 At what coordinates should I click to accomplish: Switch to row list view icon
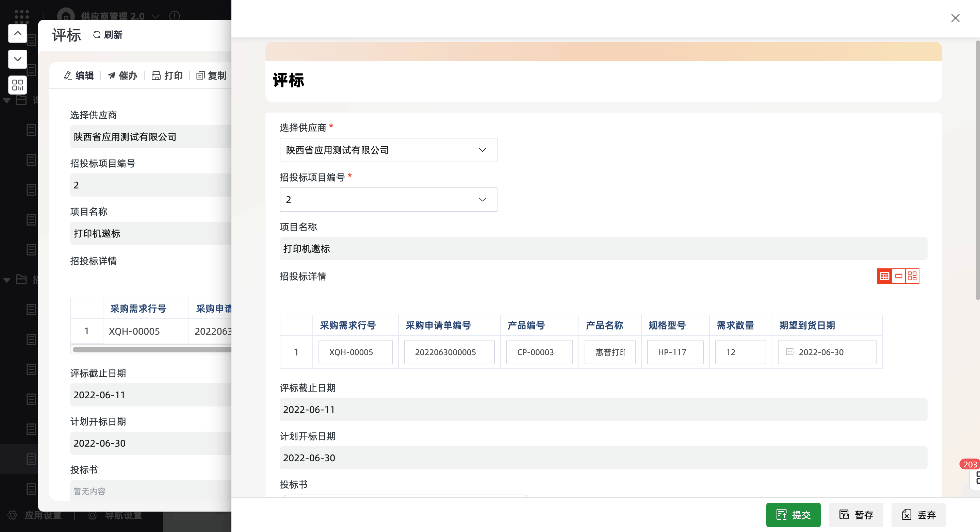pos(898,276)
